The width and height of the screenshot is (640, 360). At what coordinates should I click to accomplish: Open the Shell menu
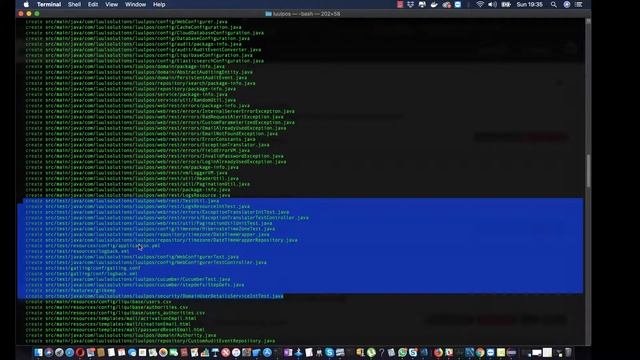click(x=74, y=4)
